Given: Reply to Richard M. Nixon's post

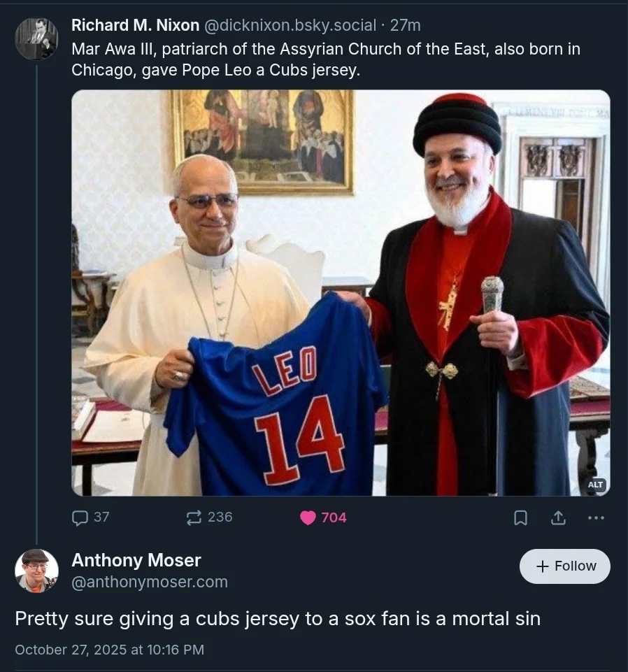Looking at the screenshot, I should coord(80,517).
